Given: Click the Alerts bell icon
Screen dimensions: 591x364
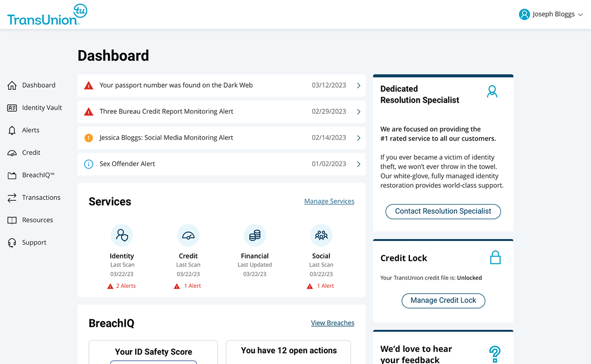Looking at the screenshot, I should pos(12,130).
